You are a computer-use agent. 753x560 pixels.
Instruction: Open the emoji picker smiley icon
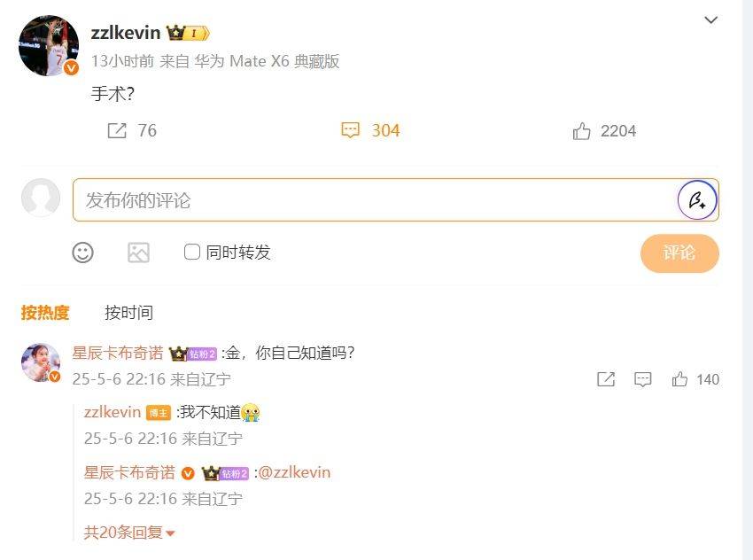click(82, 253)
